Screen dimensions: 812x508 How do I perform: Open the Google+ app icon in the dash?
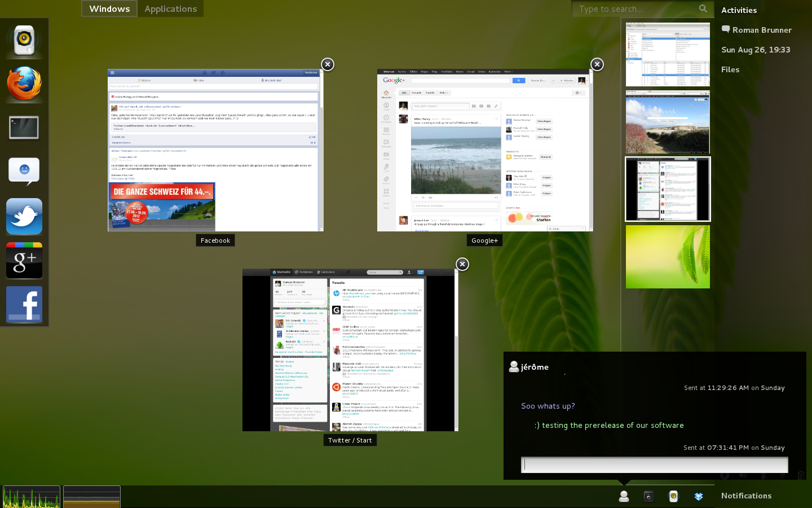[x=24, y=260]
